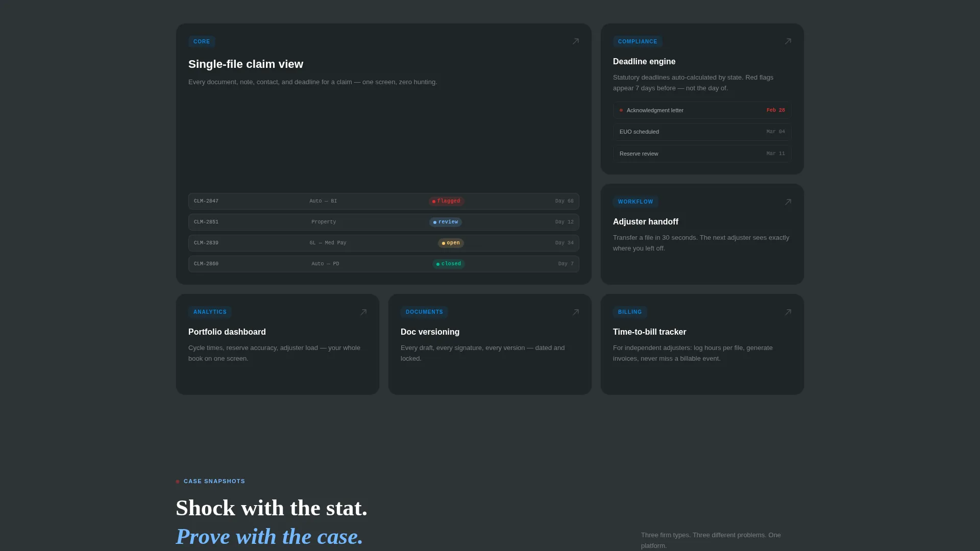
Task: Select the flagged status pill
Action: [x=447, y=201]
